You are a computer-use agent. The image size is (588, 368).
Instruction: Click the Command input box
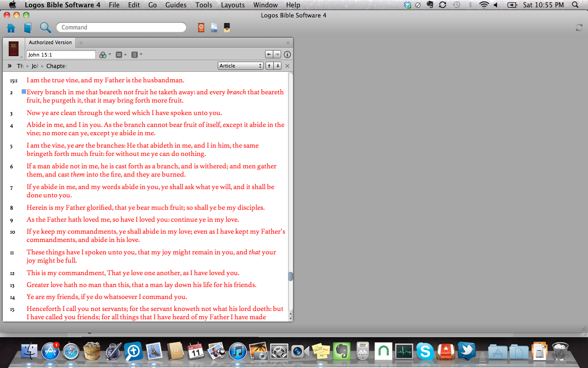coord(121,28)
